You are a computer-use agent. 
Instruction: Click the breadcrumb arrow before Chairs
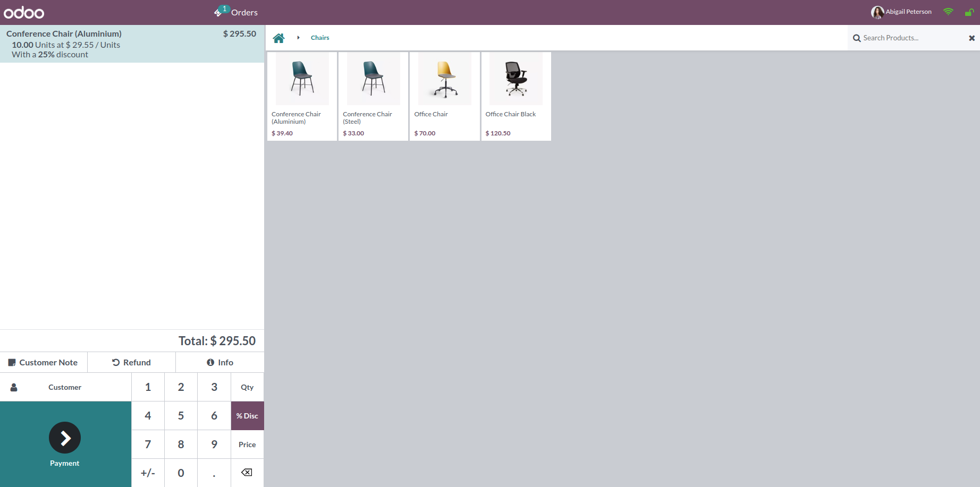(298, 38)
